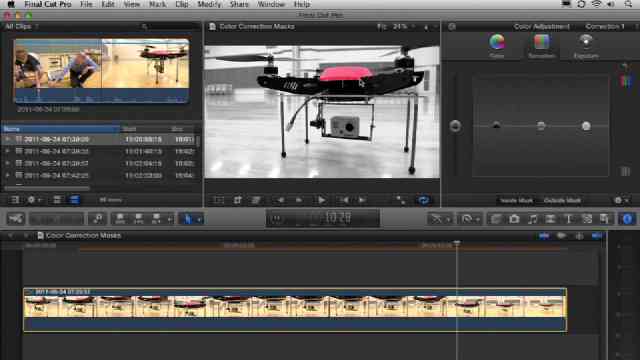Show the Music and Sound browser
Viewport: 640px width, 360px height.
532,219
